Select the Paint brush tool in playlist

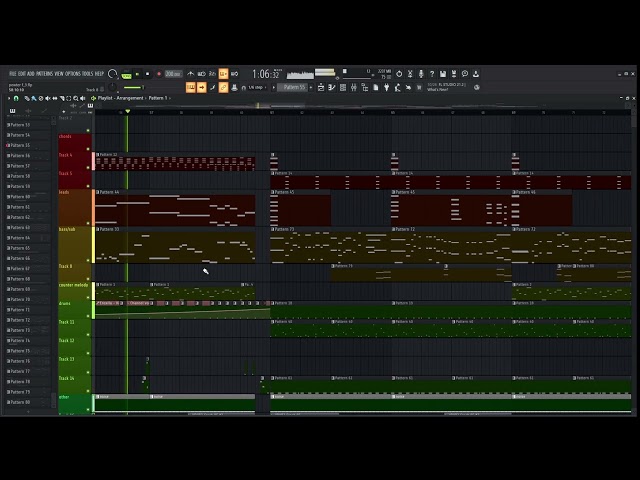coord(34,98)
